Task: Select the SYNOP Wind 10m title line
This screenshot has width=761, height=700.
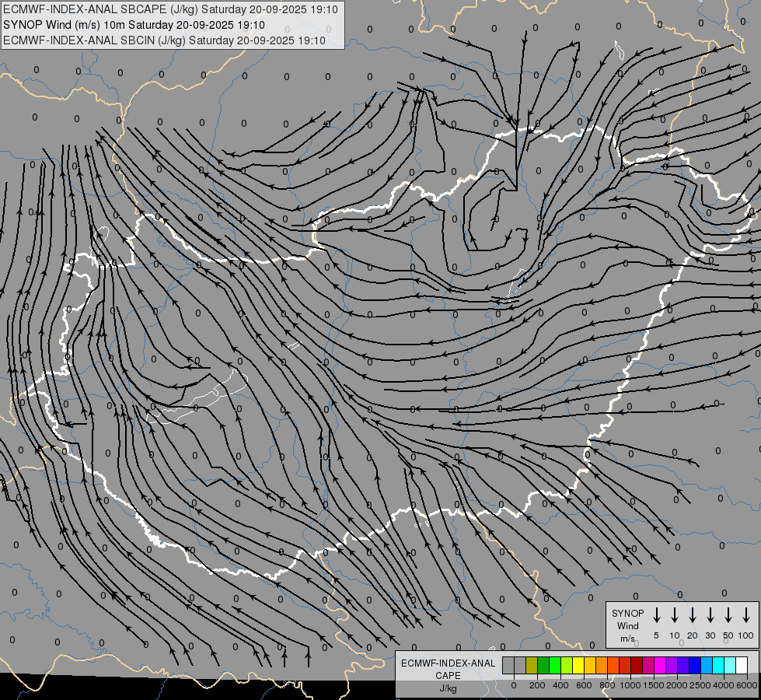Action: 134,25
